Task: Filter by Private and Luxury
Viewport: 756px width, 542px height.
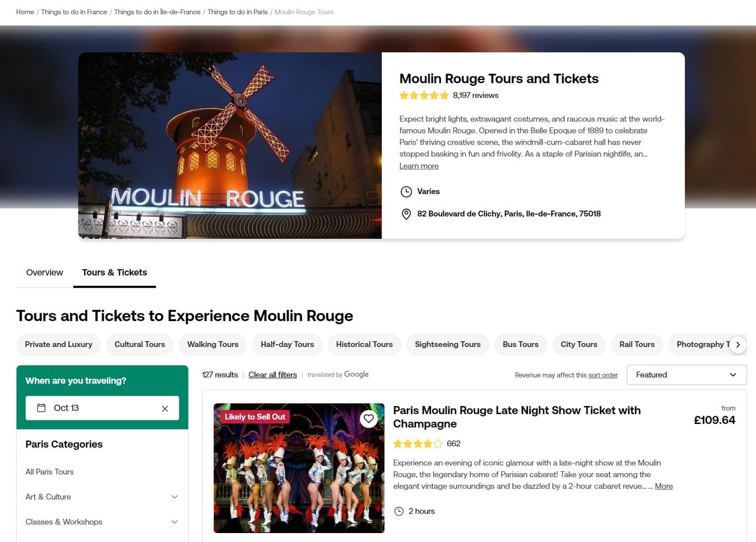Action: (x=59, y=345)
